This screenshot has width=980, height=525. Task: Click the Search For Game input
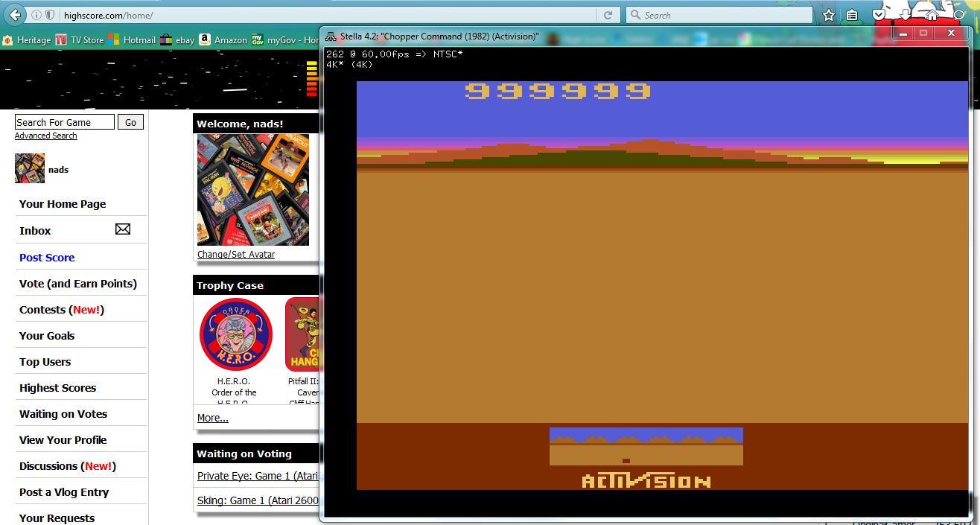coord(65,122)
